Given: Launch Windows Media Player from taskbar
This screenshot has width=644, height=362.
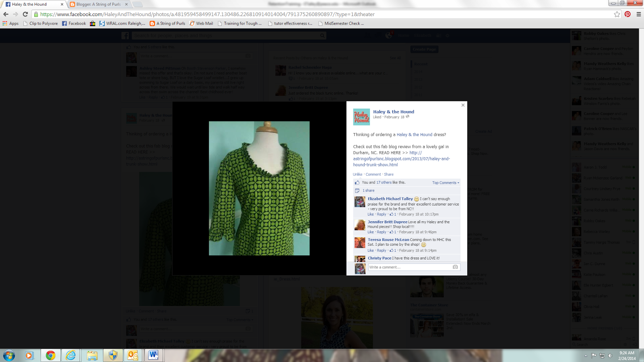Looking at the screenshot, I should click(29, 356).
